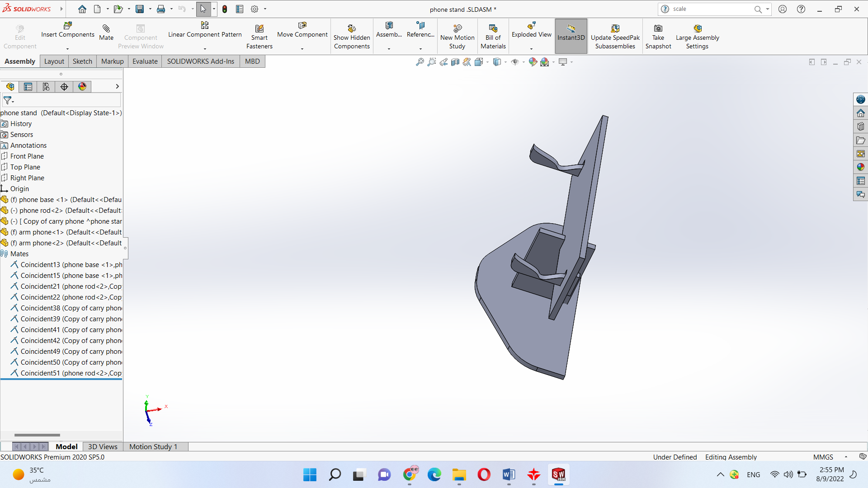868x488 pixels.
Task: Expand Linear Component Pattern dropdown
Action: 205,49
